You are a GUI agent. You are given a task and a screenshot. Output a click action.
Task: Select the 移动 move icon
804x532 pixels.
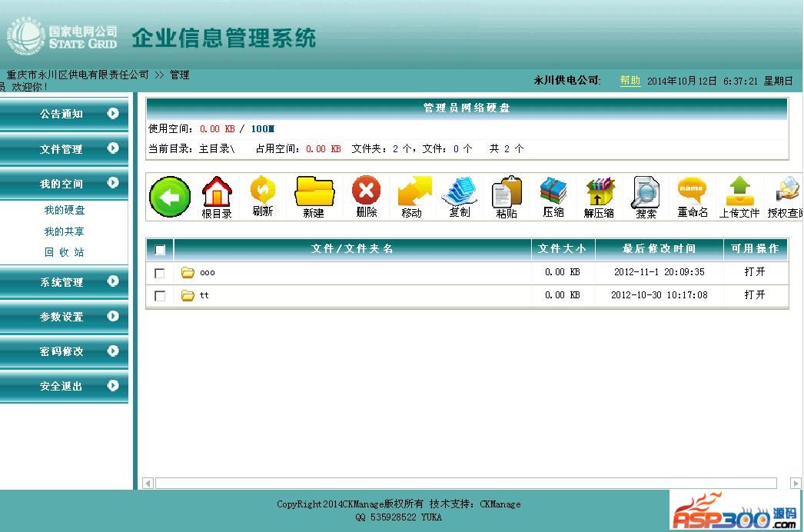pyautogui.click(x=414, y=198)
